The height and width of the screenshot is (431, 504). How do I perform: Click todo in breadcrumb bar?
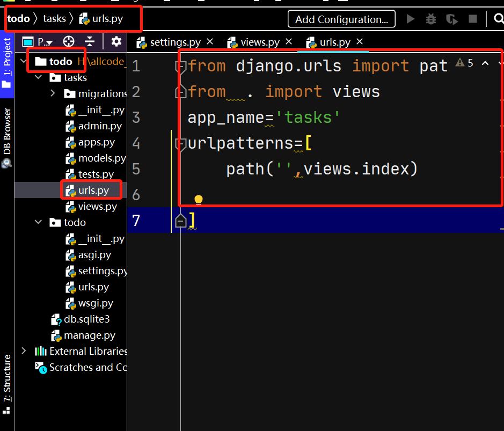[18, 19]
